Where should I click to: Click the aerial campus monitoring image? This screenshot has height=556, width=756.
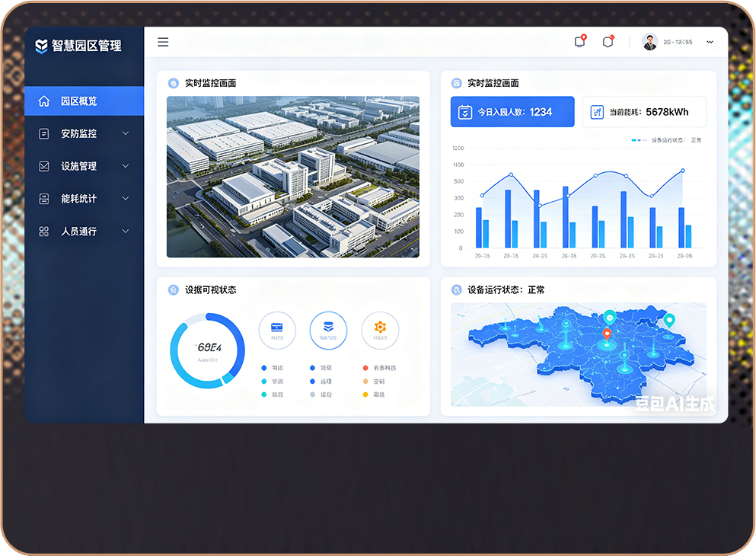coord(293,177)
